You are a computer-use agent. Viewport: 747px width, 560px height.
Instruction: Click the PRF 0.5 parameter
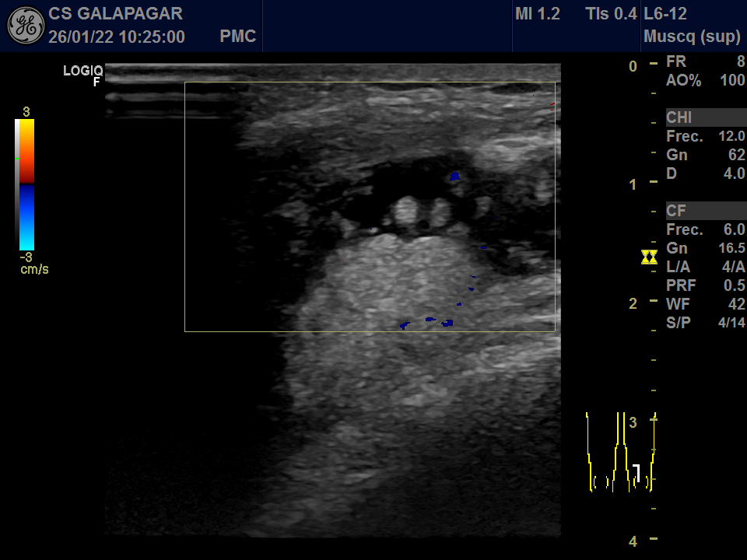pyautogui.click(x=705, y=285)
